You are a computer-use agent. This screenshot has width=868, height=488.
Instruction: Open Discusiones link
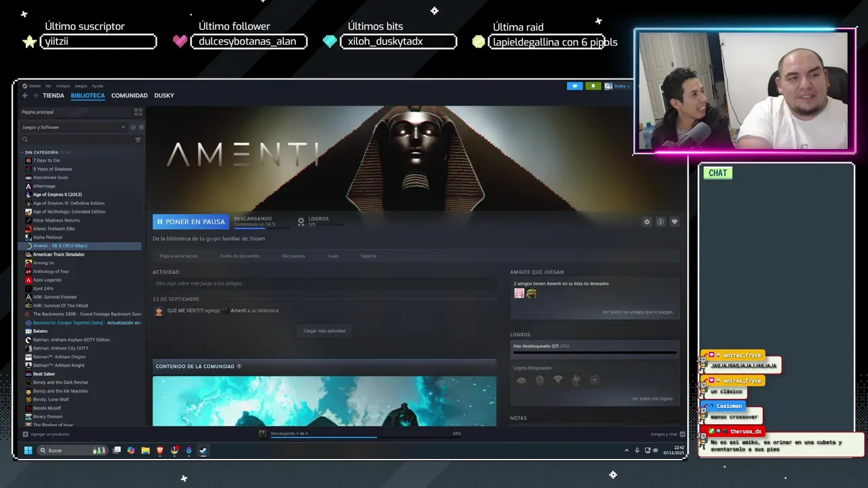click(x=294, y=256)
